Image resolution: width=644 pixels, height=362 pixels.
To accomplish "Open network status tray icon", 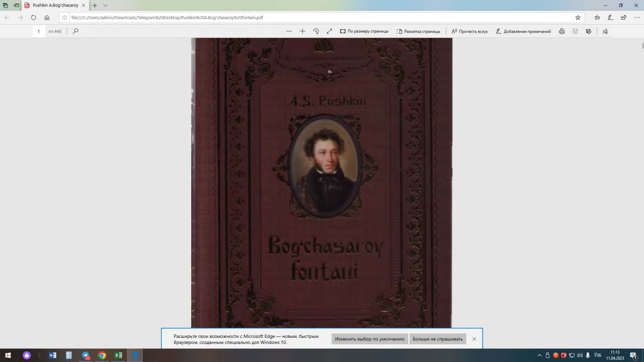I will [572, 355].
